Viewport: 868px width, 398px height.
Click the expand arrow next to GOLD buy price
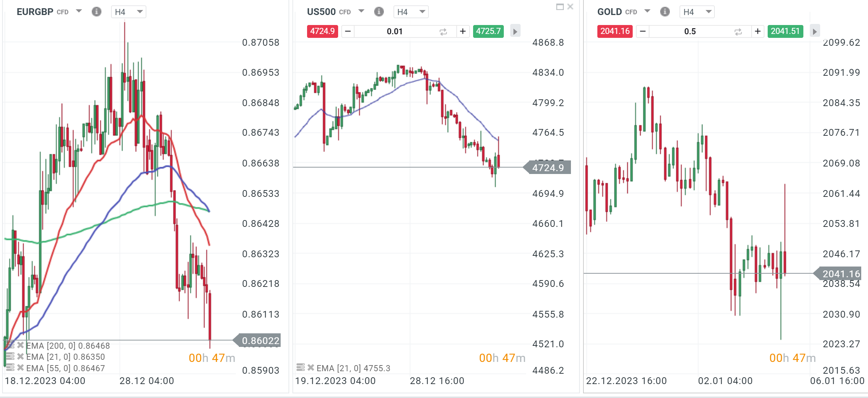pyautogui.click(x=814, y=31)
